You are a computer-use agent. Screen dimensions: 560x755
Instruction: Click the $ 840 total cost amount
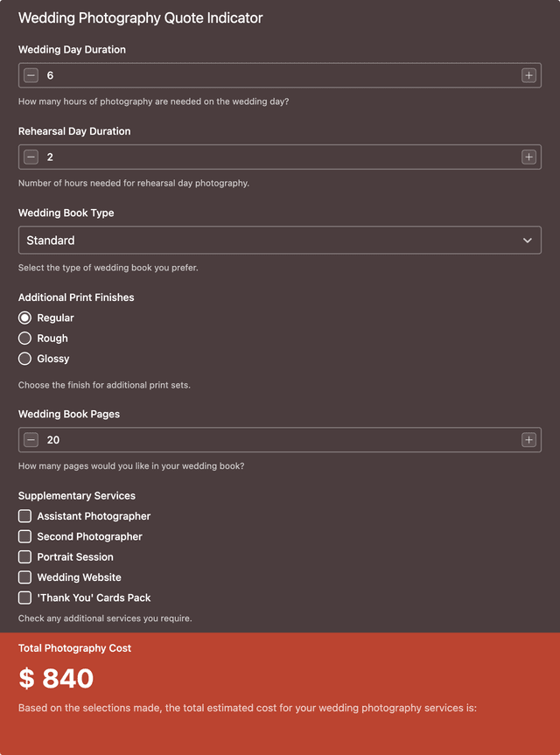point(56,678)
